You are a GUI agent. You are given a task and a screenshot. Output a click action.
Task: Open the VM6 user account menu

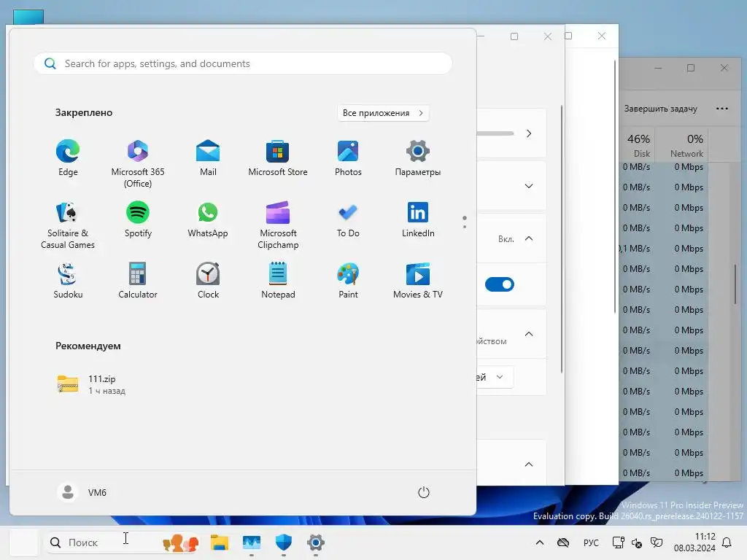[82, 492]
